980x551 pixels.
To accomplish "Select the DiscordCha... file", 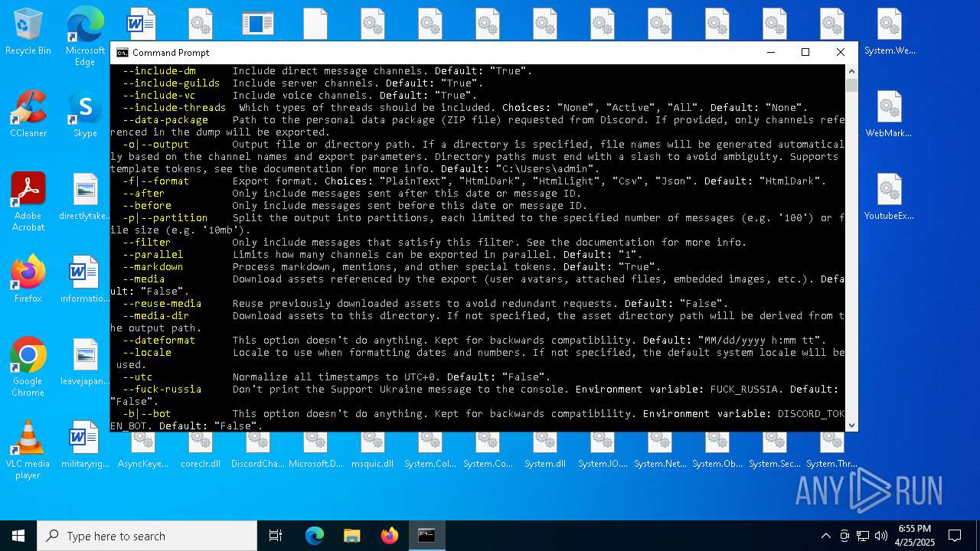I will (x=257, y=452).
